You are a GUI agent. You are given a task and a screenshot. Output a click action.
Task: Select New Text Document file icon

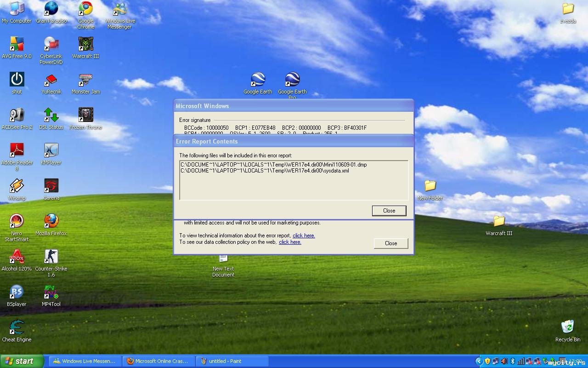coord(223,265)
